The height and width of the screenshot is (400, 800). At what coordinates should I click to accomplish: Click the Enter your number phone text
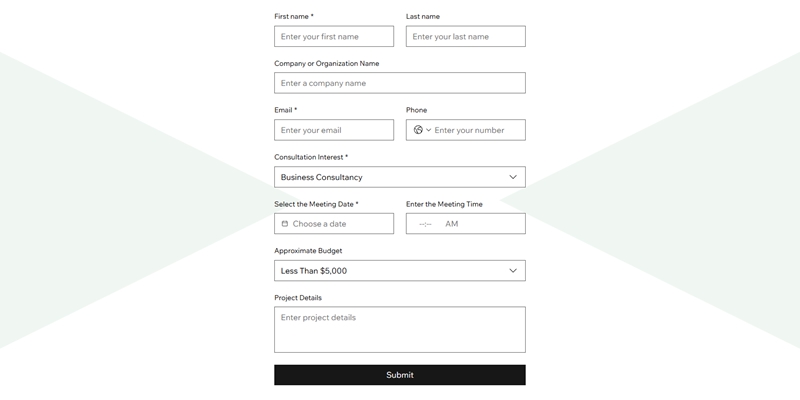click(469, 130)
